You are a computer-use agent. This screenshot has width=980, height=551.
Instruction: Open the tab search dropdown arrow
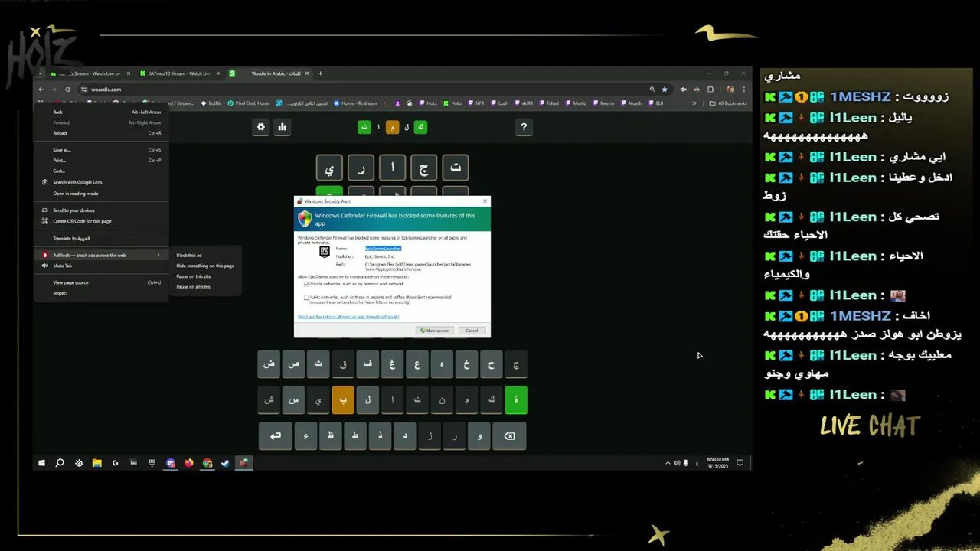(x=40, y=73)
